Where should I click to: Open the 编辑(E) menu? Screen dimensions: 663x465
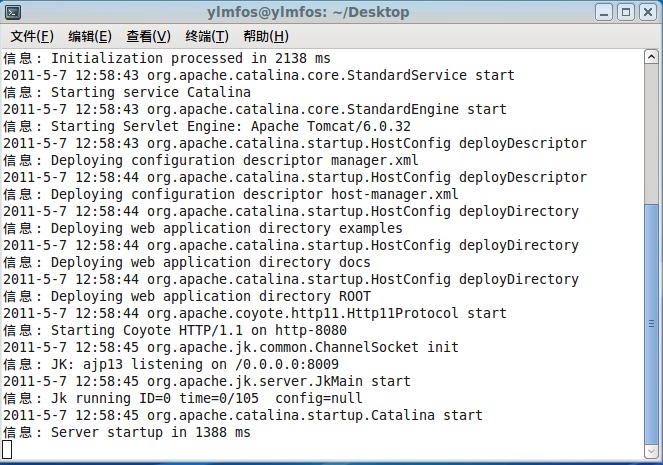pos(90,37)
